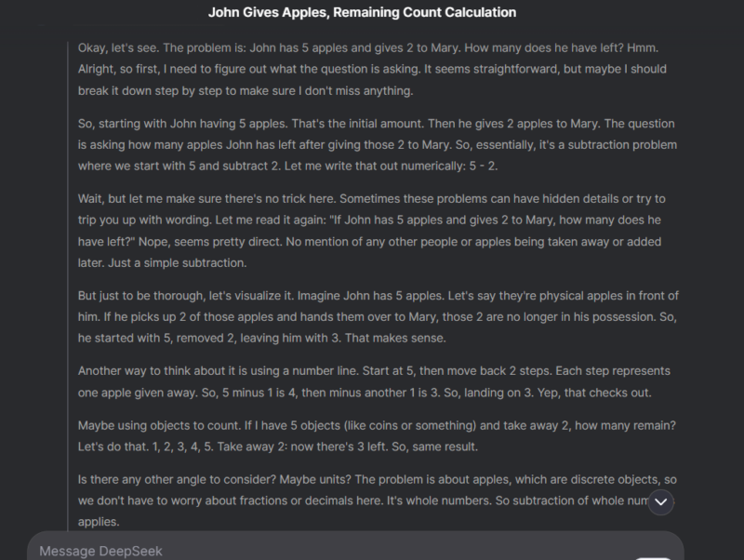The height and width of the screenshot is (560, 744).
Task: Click the scroll-to-bottom chevron button
Action: pos(660,502)
